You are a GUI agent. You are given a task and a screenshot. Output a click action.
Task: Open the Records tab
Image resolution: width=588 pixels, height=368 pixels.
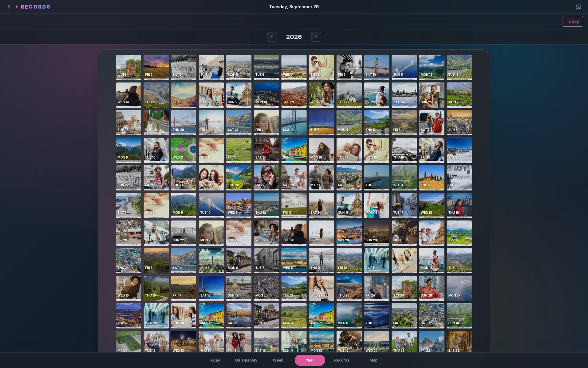[x=341, y=360]
